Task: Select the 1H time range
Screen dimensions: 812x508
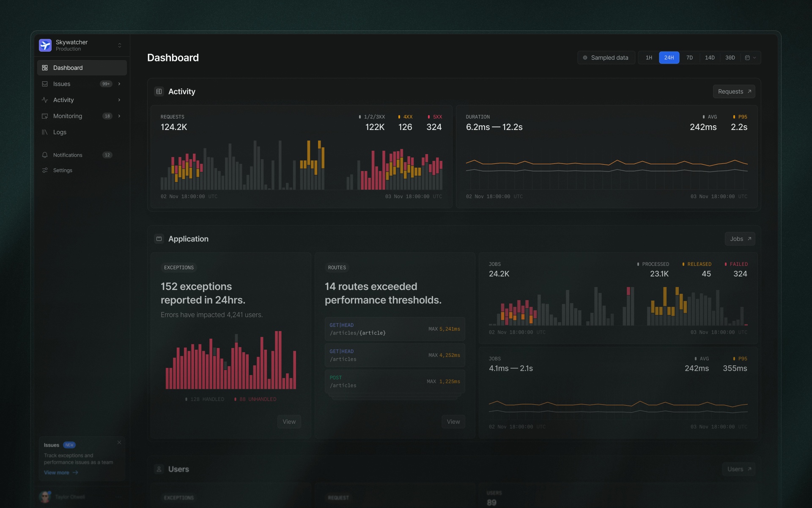Action: point(648,58)
